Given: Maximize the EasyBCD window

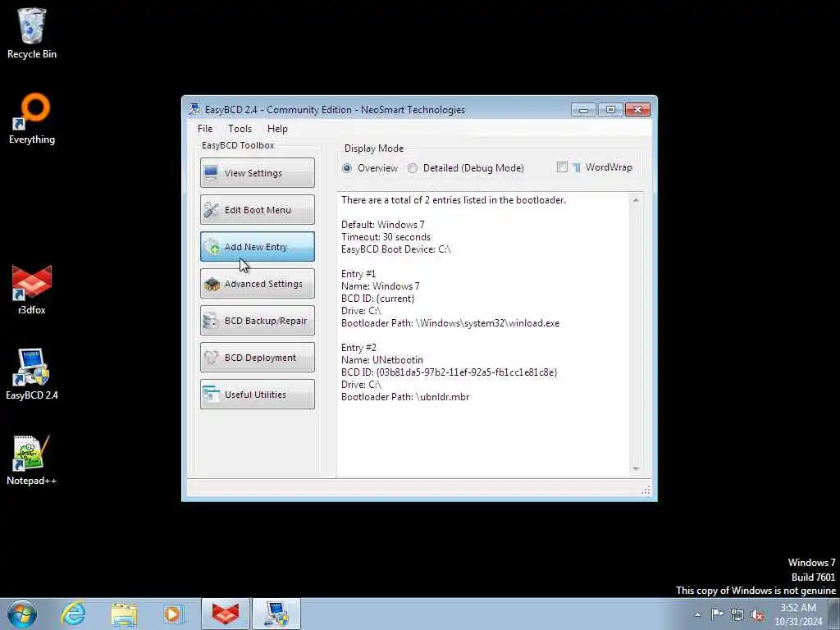Looking at the screenshot, I should point(610,110).
